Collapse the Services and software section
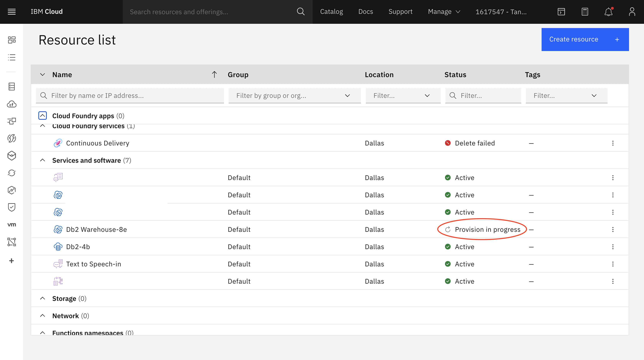This screenshot has width=644, height=360. click(43, 160)
